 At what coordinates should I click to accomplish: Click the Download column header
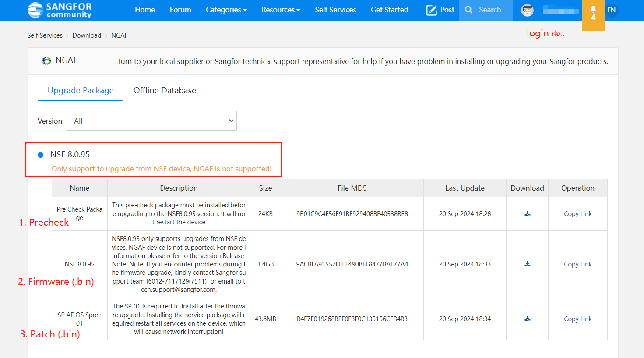[527, 188]
